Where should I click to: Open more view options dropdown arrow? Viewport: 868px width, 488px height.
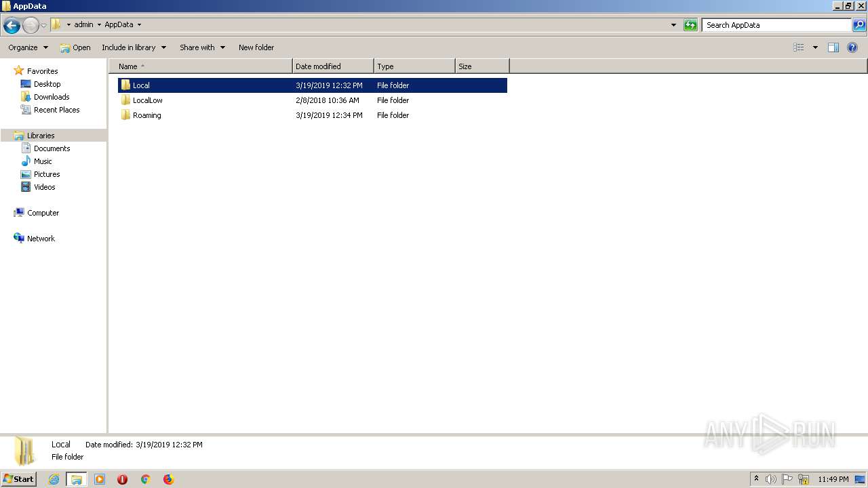coord(815,47)
